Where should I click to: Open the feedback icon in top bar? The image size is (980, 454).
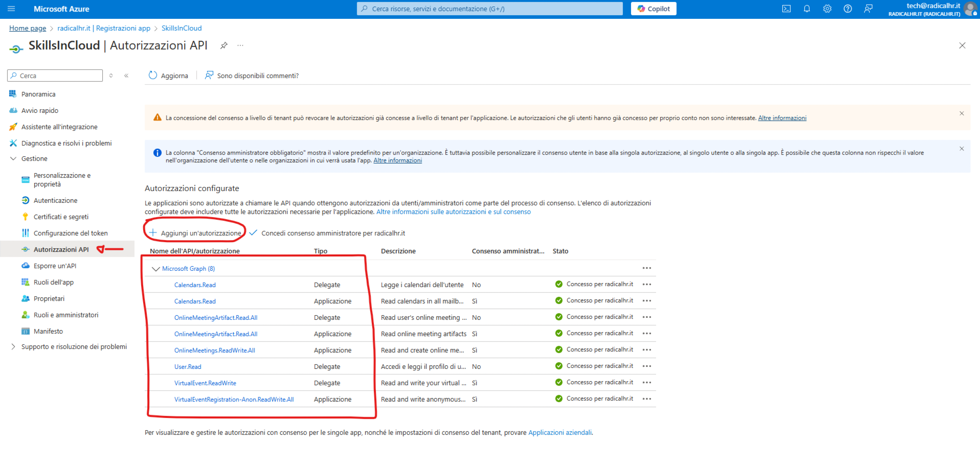pos(868,9)
